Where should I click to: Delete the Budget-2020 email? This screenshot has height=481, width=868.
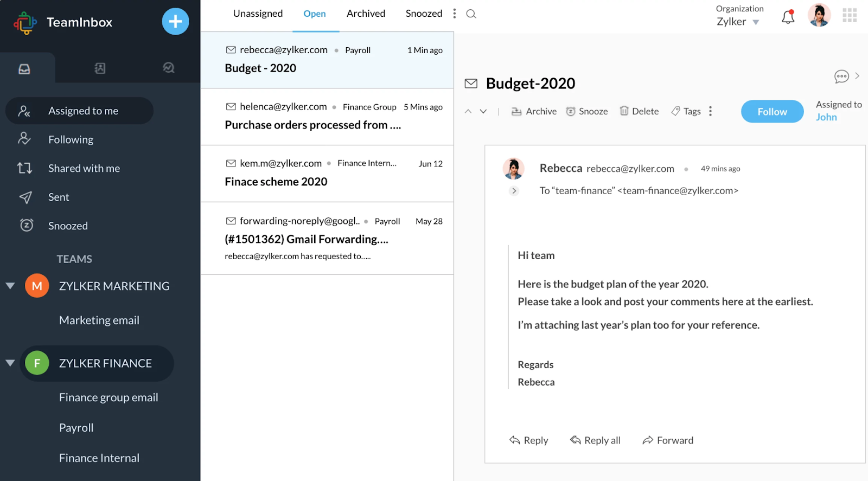639,111
